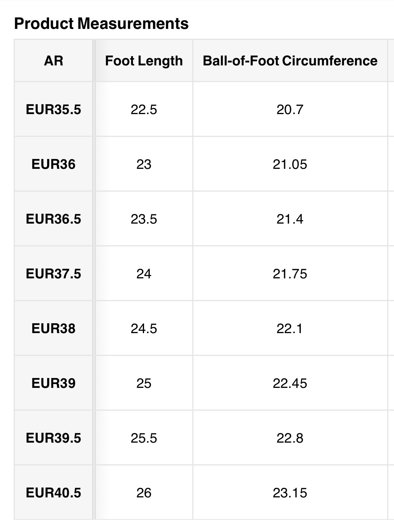The image size is (394, 532).
Task: Select the 22.45 circumference cell
Action: (x=290, y=383)
